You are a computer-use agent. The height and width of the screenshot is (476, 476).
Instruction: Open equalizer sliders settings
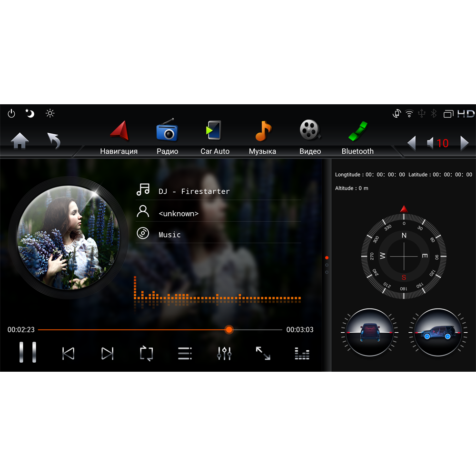[x=224, y=353]
